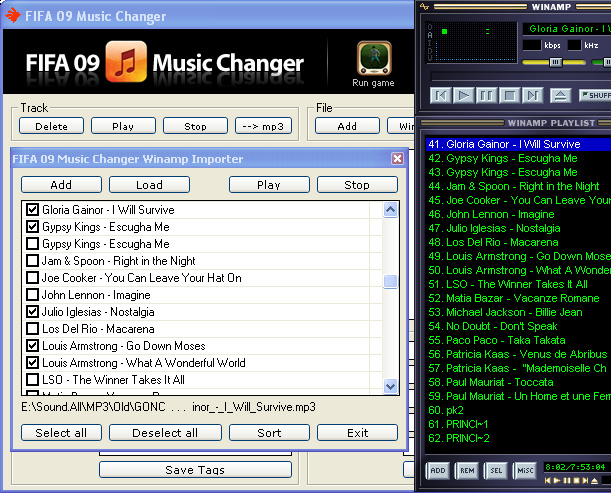Uncheck Louis Armstrong - What A Wonderful World
Viewport: 611px width, 493px height.
(x=32, y=362)
